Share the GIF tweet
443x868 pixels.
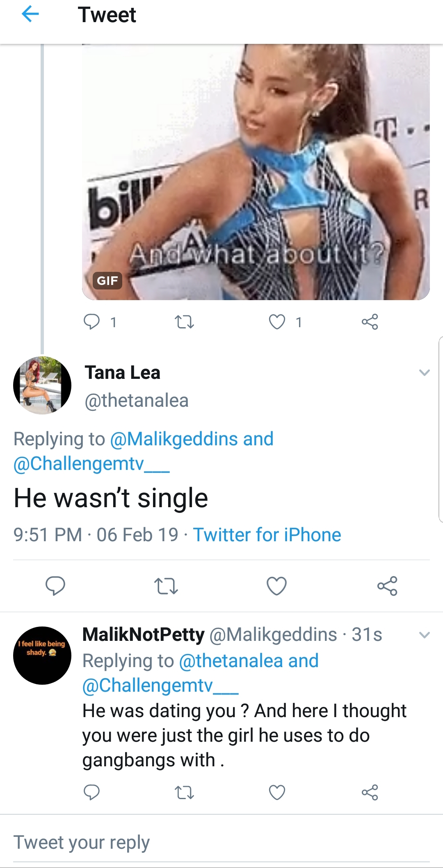[x=370, y=322]
